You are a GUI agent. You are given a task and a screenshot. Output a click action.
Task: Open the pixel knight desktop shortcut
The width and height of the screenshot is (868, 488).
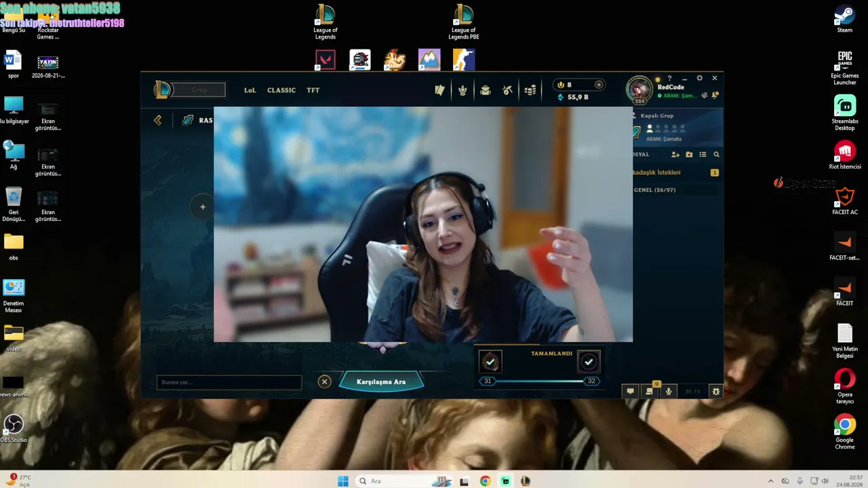coord(360,60)
